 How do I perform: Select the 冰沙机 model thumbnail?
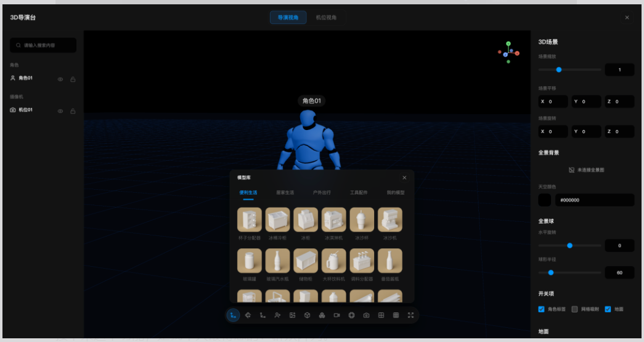point(389,219)
